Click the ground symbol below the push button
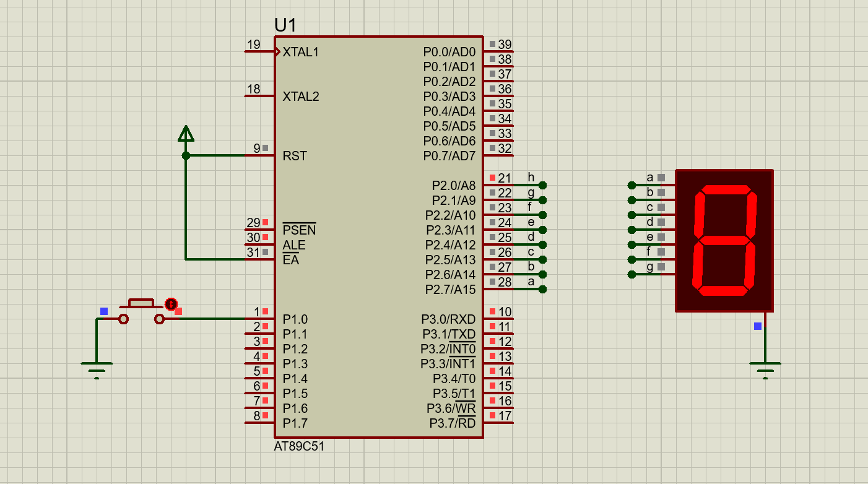This screenshot has height=484, width=868. (97, 369)
